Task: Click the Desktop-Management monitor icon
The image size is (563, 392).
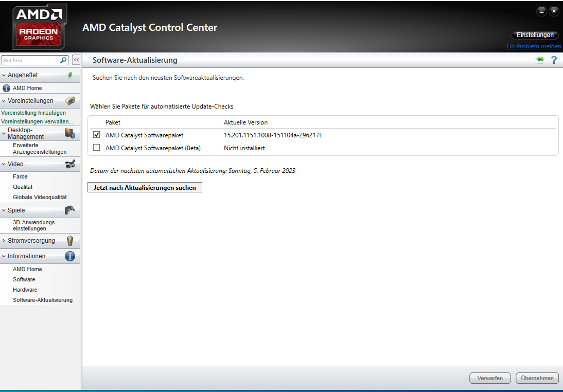Action: pyautogui.click(x=69, y=134)
